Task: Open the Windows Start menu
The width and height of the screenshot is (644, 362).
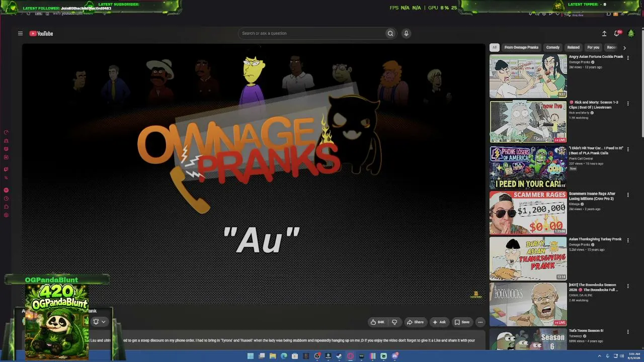Action: [x=251, y=356]
